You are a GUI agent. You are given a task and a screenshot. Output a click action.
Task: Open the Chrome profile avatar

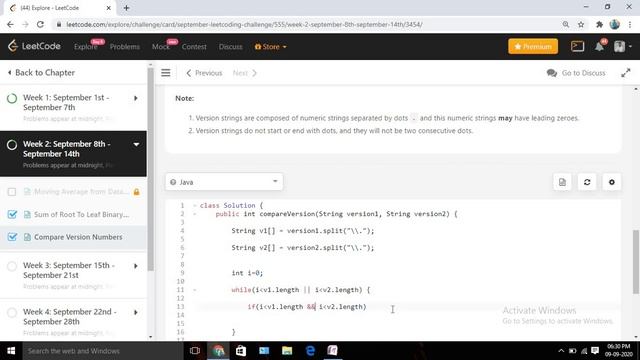[615, 24]
